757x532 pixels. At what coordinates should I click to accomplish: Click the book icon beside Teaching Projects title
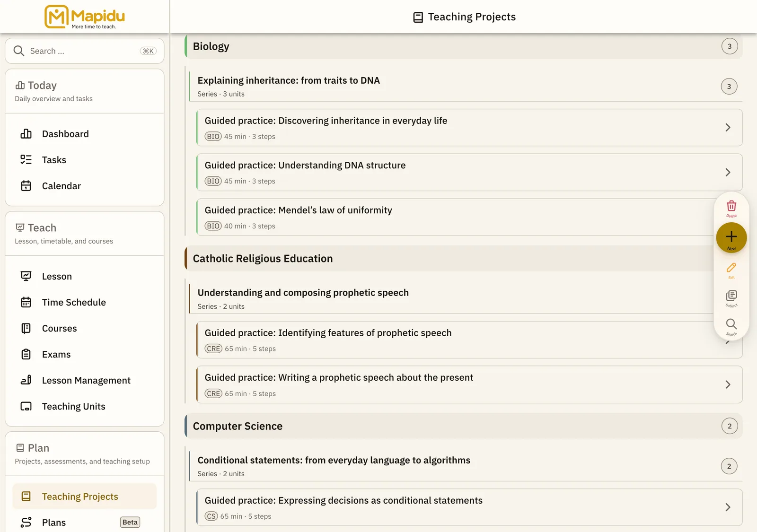tap(418, 17)
